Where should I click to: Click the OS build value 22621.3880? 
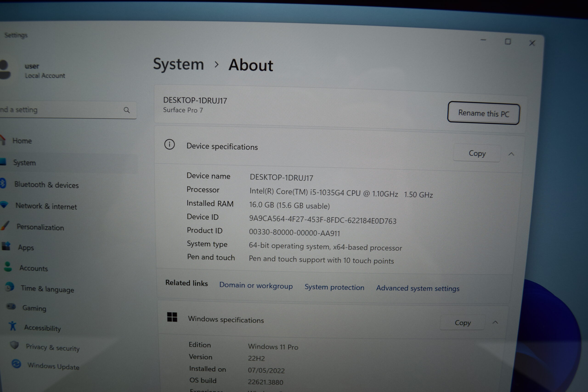click(x=266, y=382)
